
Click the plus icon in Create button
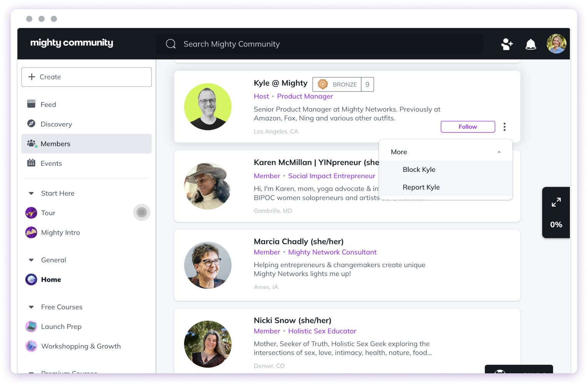(32, 77)
